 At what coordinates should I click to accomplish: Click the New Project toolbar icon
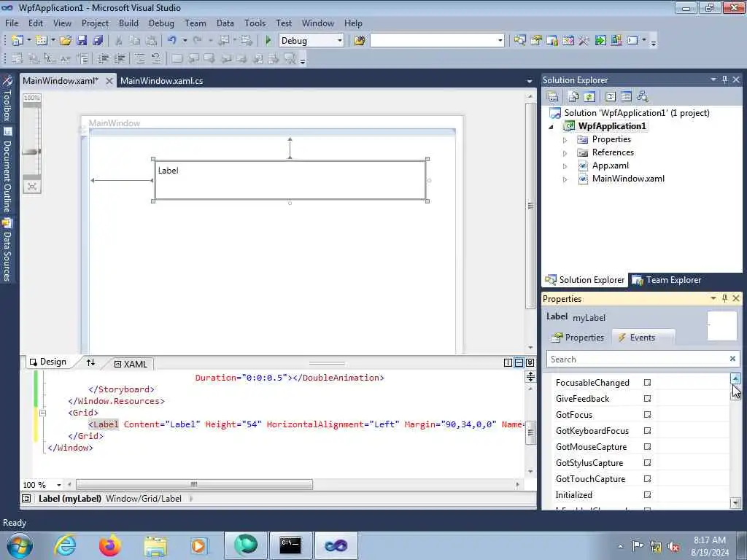[x=18, y=41]
